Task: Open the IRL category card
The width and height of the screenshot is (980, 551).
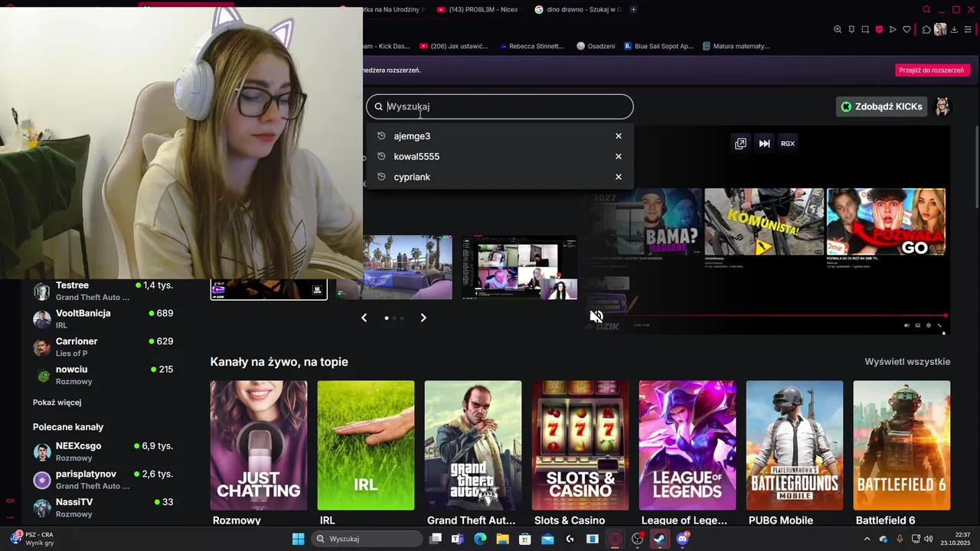Action: pyautogui.click(x=366, y=445)
